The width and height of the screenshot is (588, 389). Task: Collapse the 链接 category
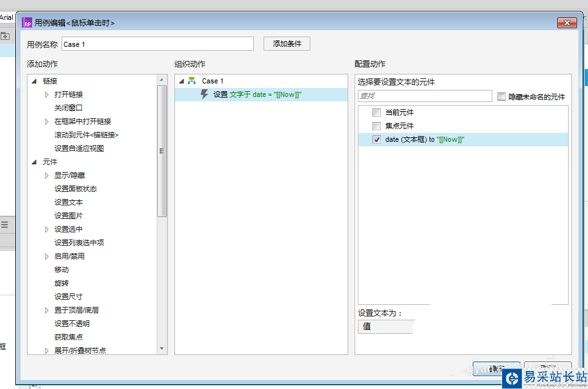coord(34,81)
